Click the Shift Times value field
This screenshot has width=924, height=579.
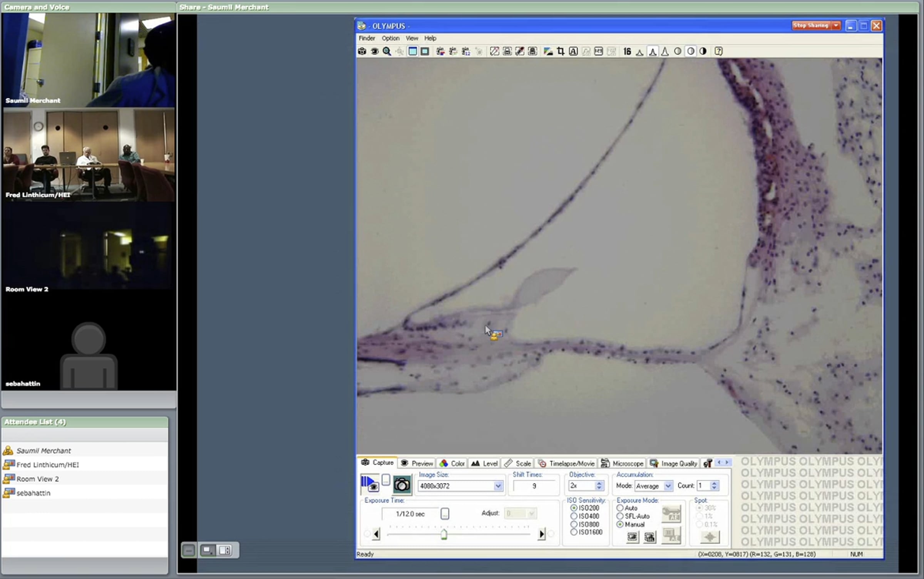tap(534, 486)
